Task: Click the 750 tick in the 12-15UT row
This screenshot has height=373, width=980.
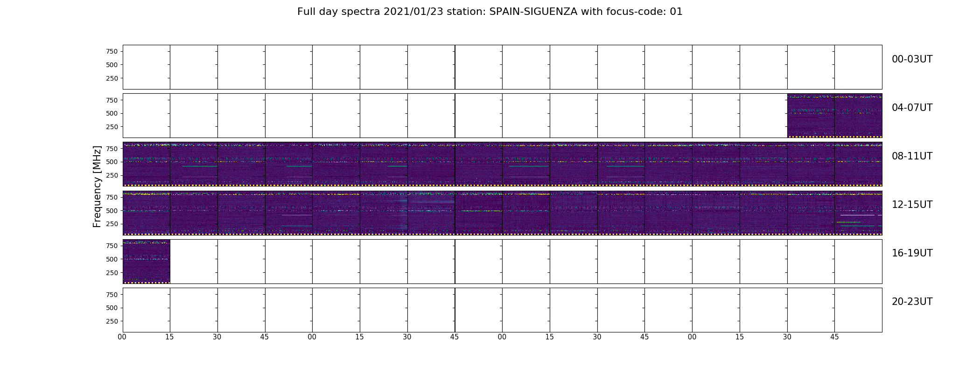Action: pyautogui.click(x=112, y=197)
